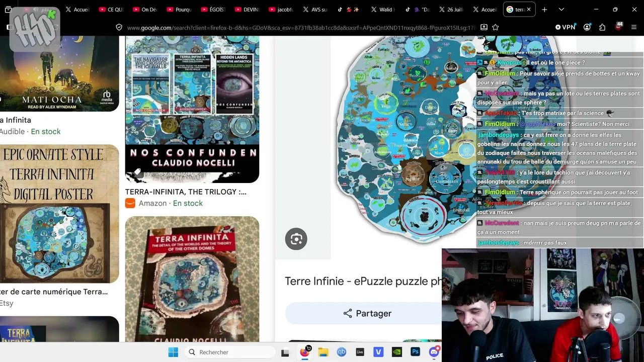Image resolution: width=644 pixels, height=362 pixels.
Task: Click the taskbar Rechercher search box
Action: (229, 352)
